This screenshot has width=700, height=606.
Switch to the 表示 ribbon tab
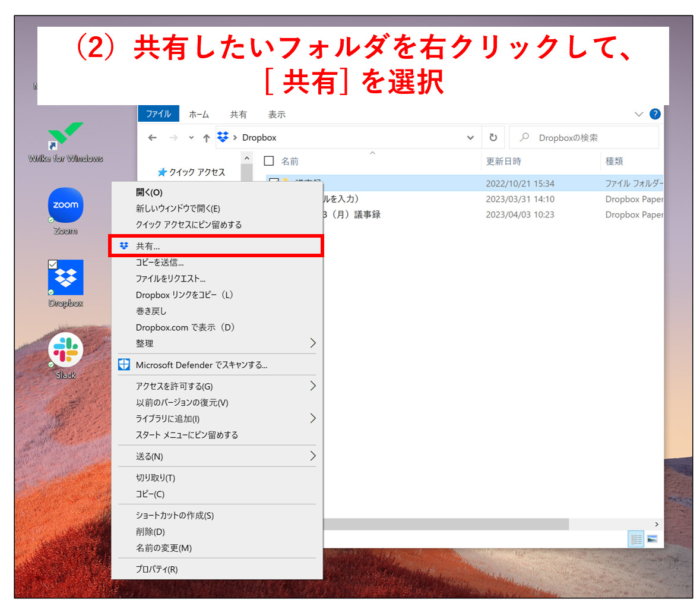pyautogui.click(x=276, y=114)
